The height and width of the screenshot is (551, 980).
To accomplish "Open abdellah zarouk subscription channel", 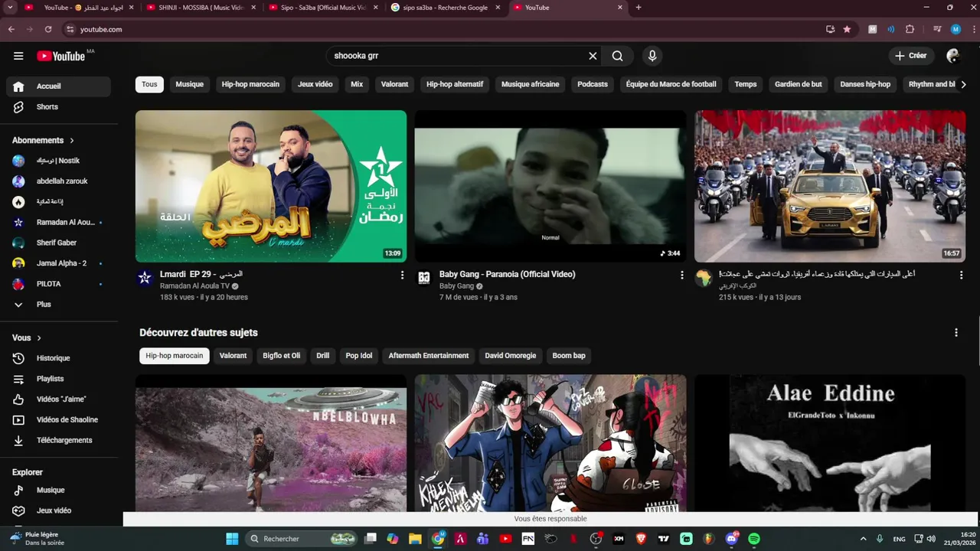I will 58,181.
